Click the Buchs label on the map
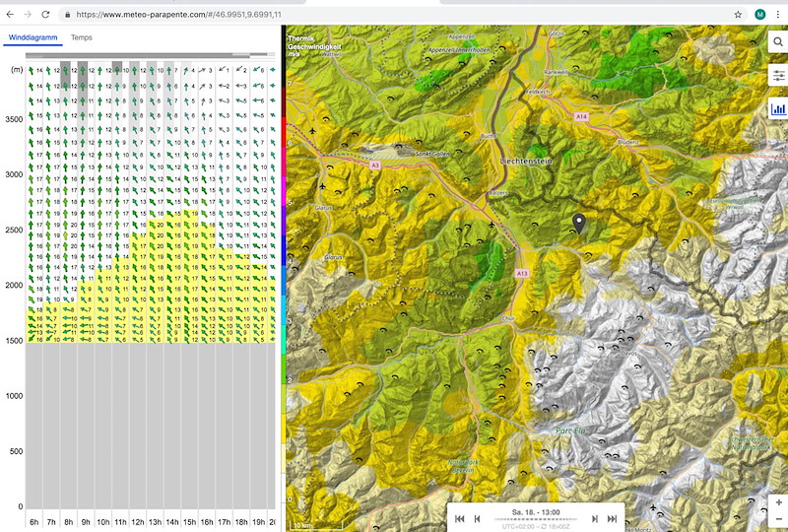 tap(489, 136)
